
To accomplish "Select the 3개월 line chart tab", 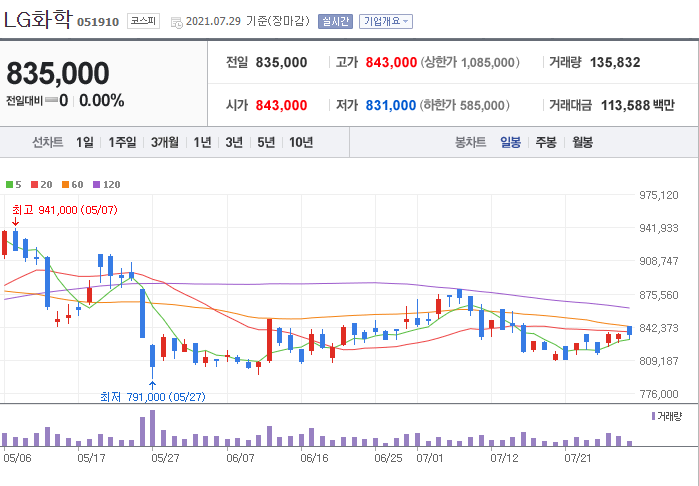I will (x=164, y=142).
